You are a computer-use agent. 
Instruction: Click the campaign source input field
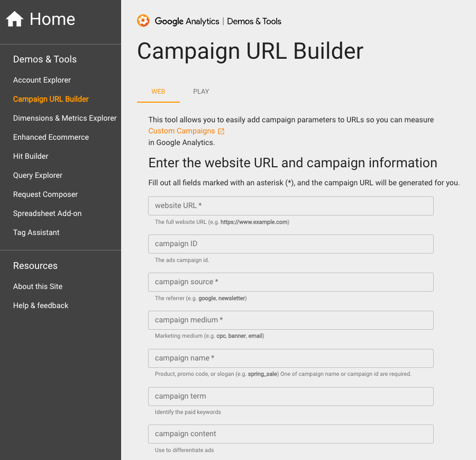pos(291,282)
